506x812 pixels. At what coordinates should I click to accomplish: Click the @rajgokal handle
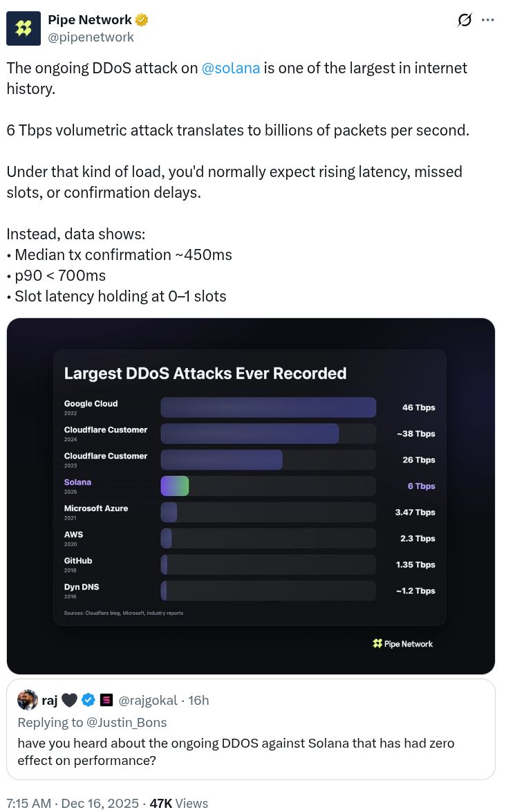coord(148,700)
